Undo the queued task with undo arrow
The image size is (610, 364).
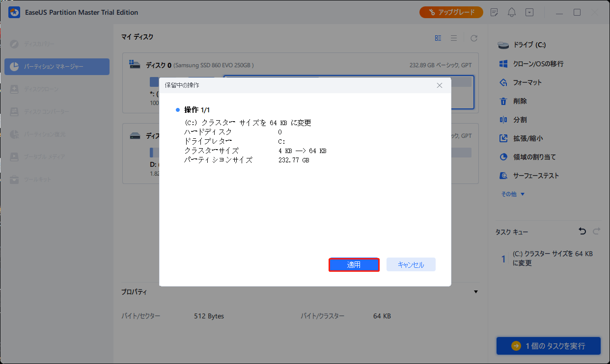pos(582,231)
